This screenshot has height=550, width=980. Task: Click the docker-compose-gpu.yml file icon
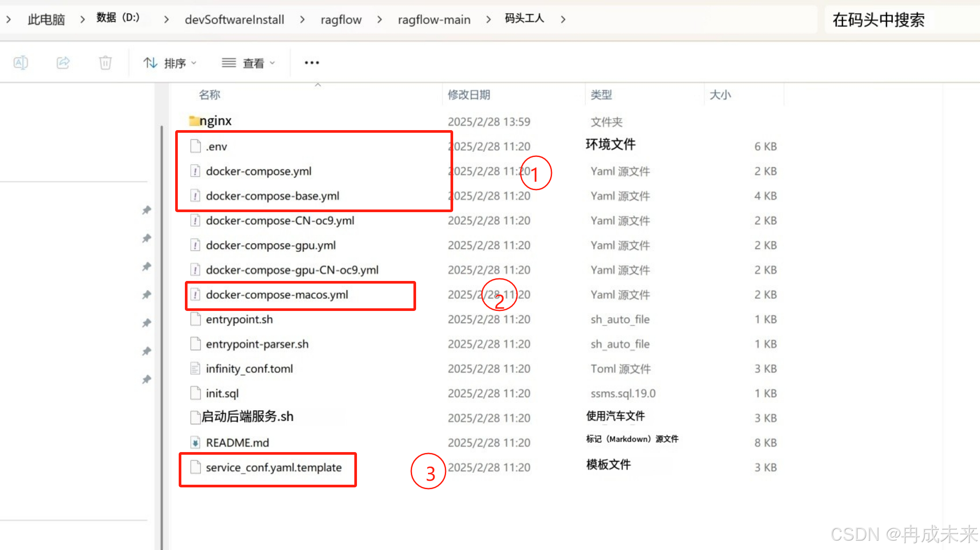[x=195, y=245]
